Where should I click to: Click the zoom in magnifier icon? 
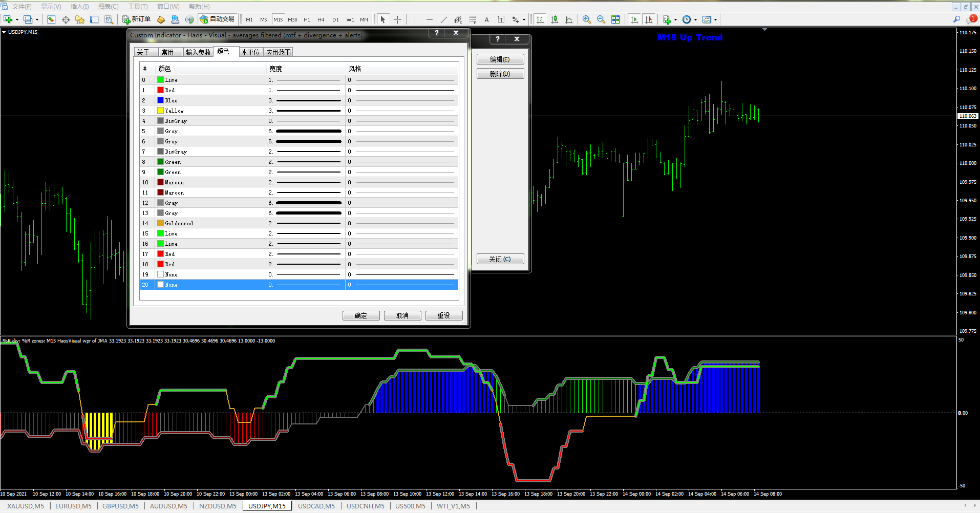[x=587, y=19]
